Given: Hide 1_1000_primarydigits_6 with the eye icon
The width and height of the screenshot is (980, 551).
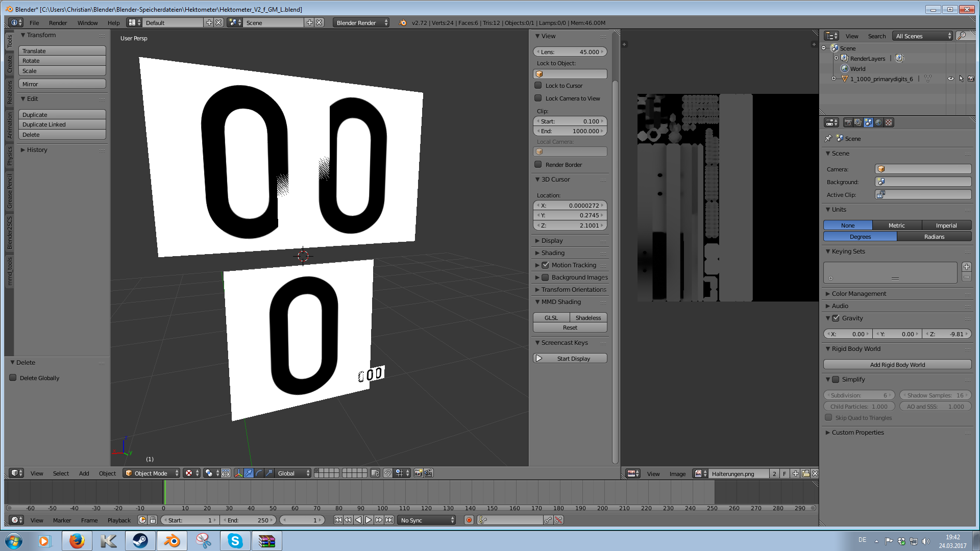Looking at the screenshot, I should (x=950, y=79).
